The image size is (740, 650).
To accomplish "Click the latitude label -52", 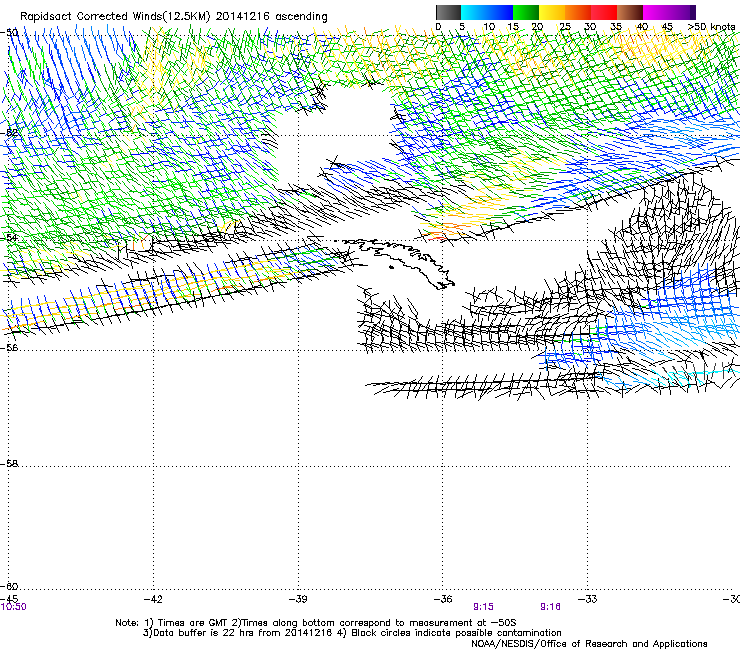I will tap(9, 133).
